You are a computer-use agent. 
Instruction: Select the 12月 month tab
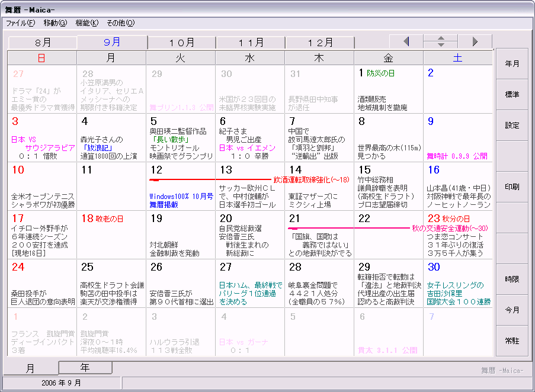pyautogui.click(x=320, y=43)
